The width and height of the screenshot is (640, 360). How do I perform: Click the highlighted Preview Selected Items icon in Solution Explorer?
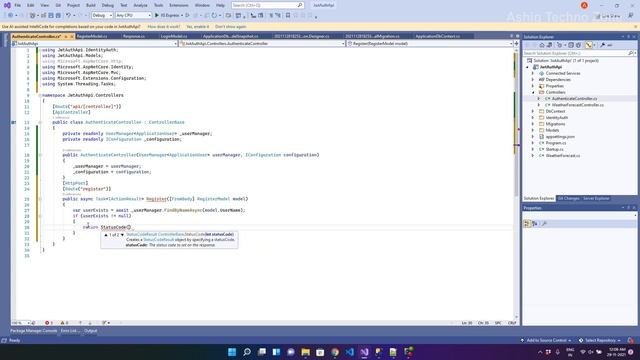pos(589,45)
